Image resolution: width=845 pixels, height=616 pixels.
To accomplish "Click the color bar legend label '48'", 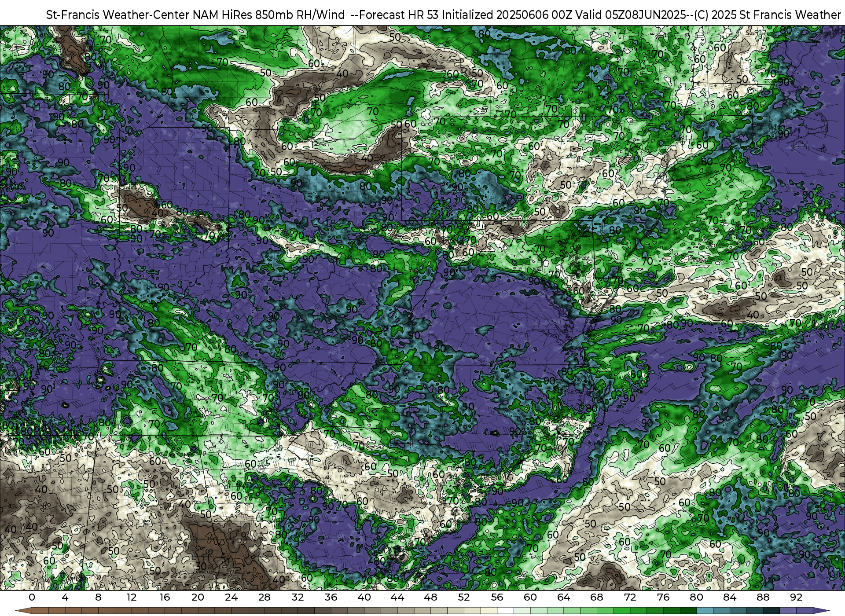I will click(x=431, y=597).
